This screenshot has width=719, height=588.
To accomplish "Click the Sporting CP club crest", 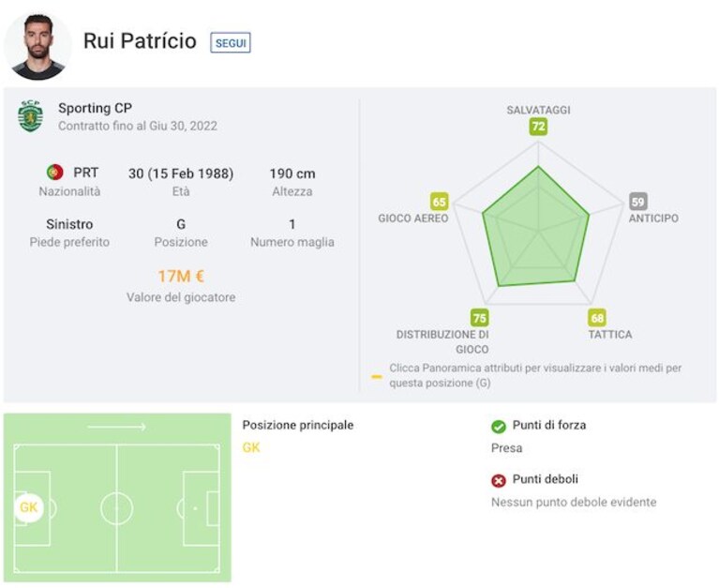I will [30, 116].
